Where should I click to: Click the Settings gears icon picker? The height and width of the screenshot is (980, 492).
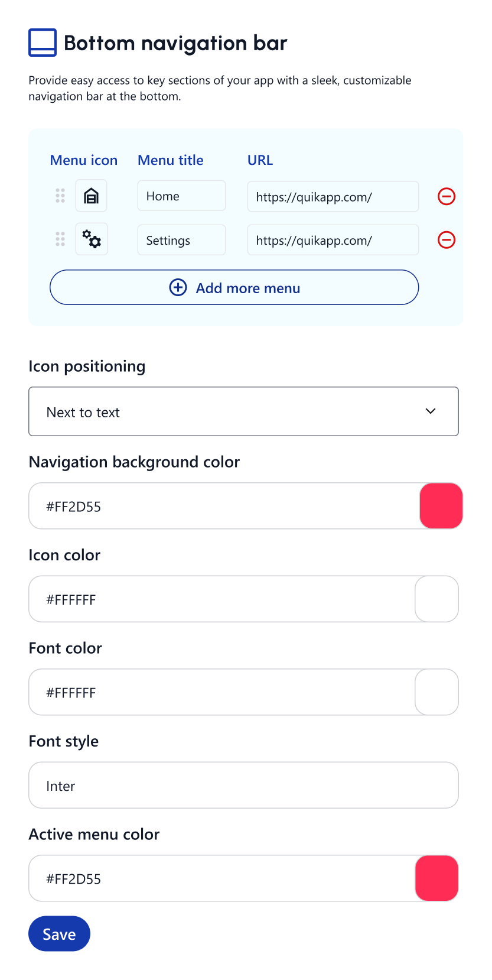pos(92,239)
